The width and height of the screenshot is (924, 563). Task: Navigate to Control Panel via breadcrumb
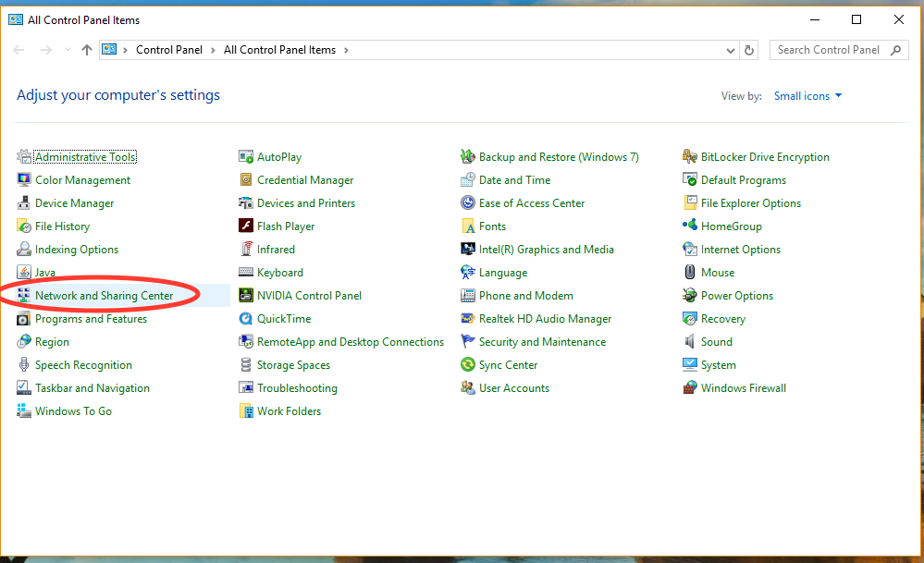[x=169, y=50]
